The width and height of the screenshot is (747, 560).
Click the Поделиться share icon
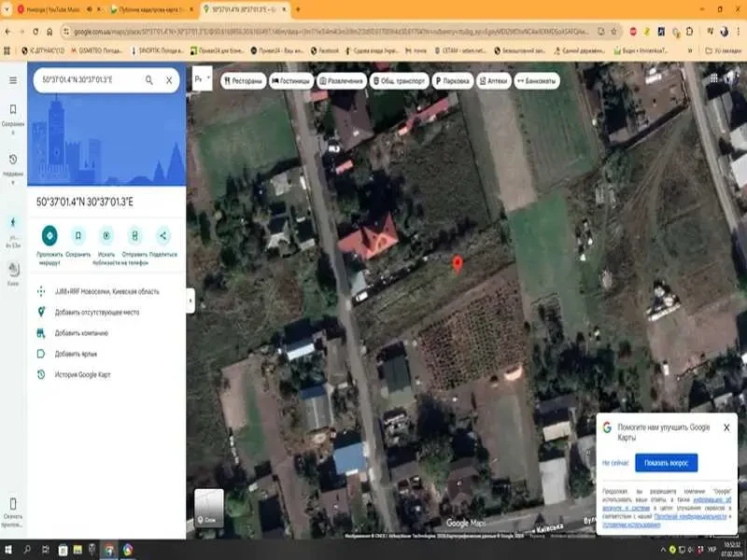tap(162, 235)
